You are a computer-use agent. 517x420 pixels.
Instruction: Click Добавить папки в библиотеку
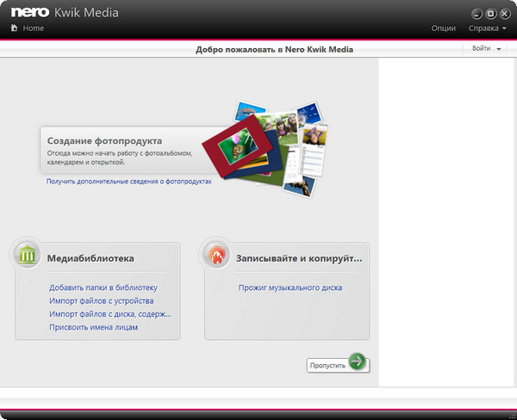[103, 287]
